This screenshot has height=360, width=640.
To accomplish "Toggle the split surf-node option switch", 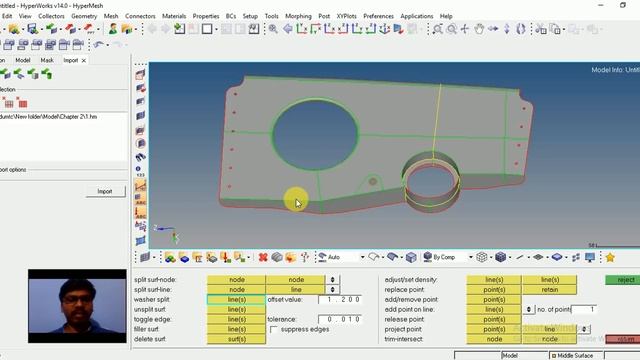I will click(332, 280).
